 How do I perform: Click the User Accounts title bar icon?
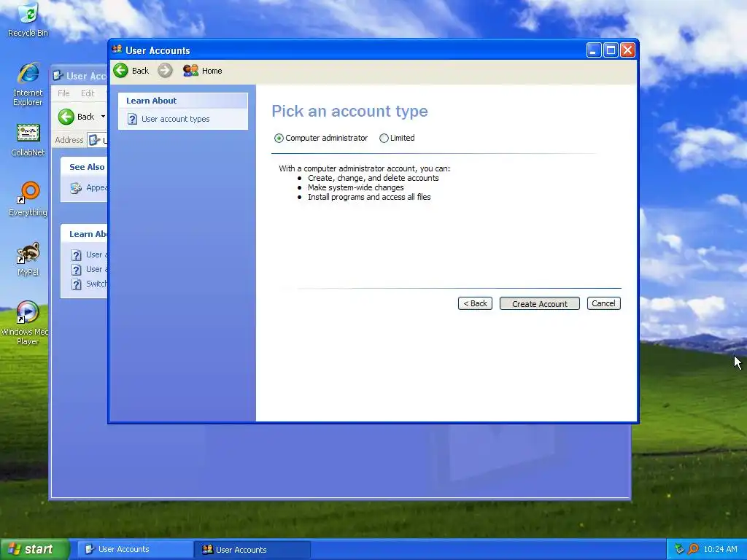tap(117, 50)
